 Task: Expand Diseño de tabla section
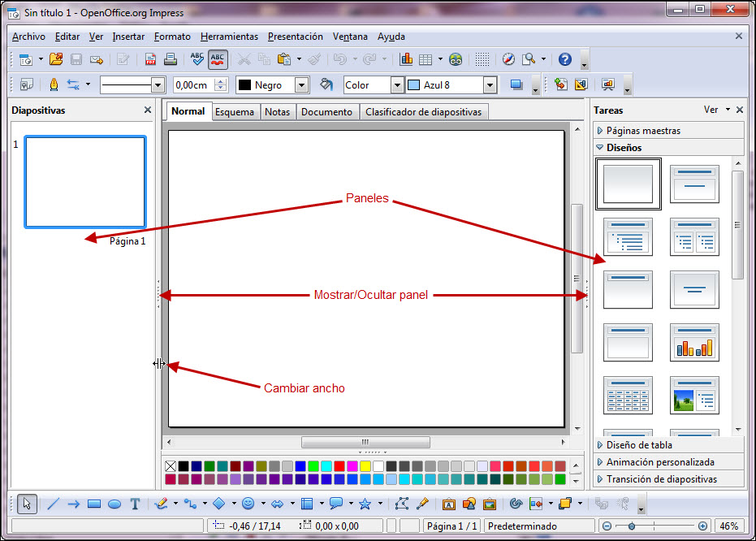[x=669, y=445]
